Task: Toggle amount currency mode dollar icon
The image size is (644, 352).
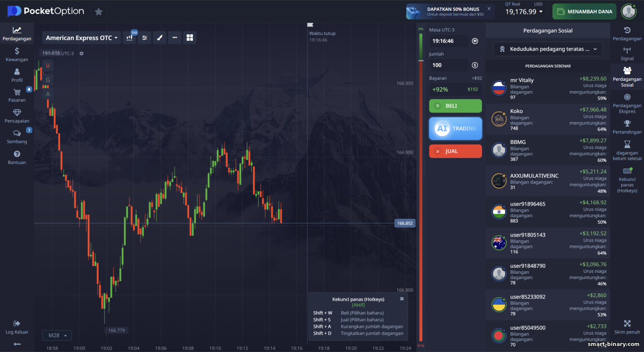Action: [475, 65]
